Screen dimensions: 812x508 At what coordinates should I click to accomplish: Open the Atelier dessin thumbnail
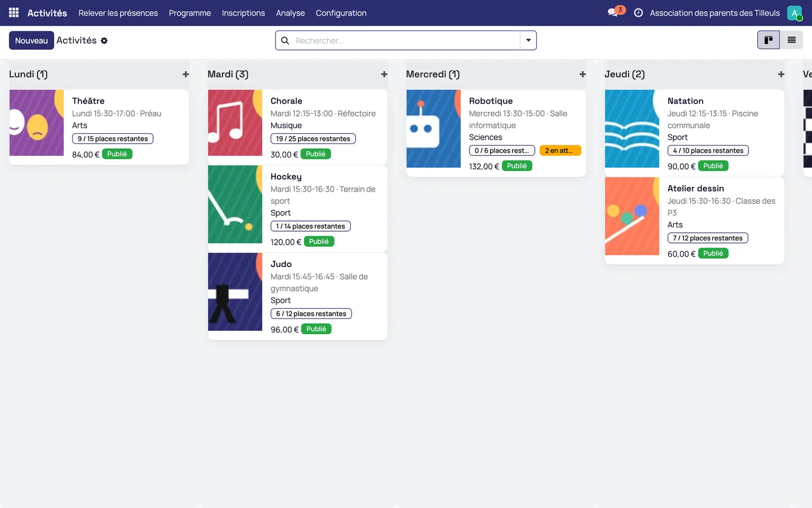(x=632, y=216)
